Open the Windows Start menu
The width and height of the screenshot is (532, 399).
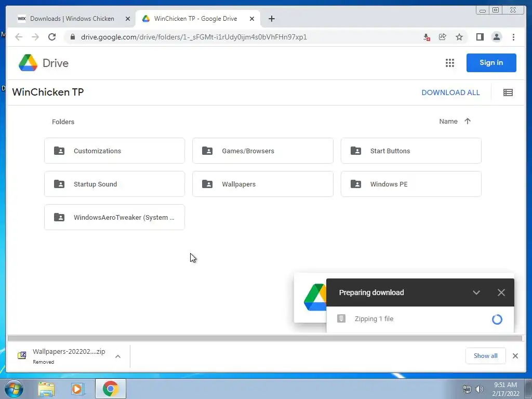pos(14,389)
